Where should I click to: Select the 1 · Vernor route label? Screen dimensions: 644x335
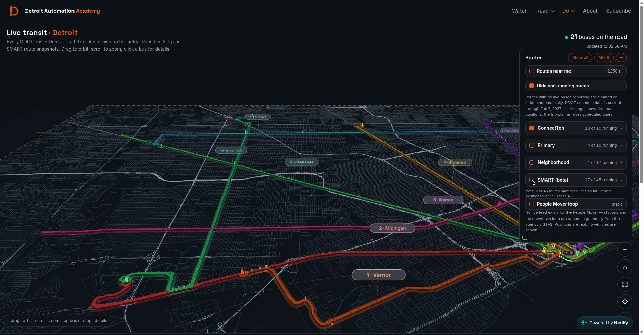pos(379,275)
